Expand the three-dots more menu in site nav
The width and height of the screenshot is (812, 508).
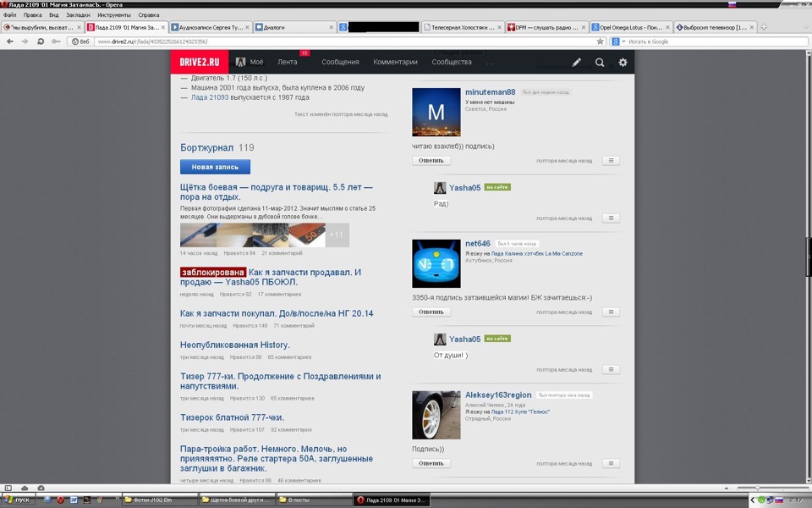point(491,63)
